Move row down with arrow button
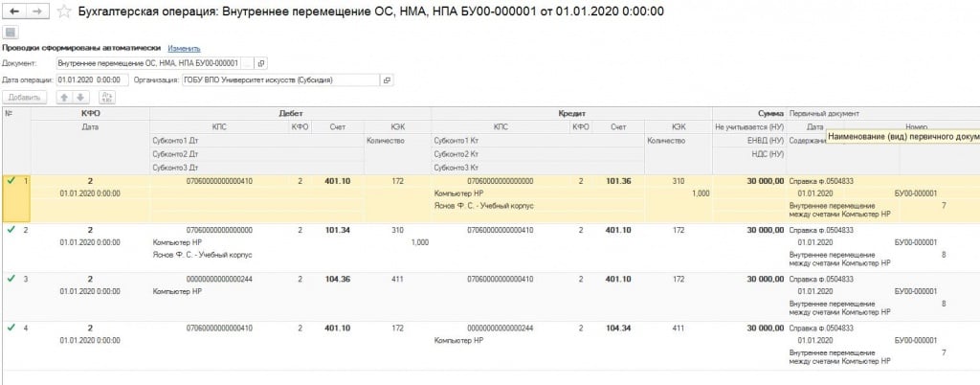Screen dimensions: 980x385 [80, 97]
